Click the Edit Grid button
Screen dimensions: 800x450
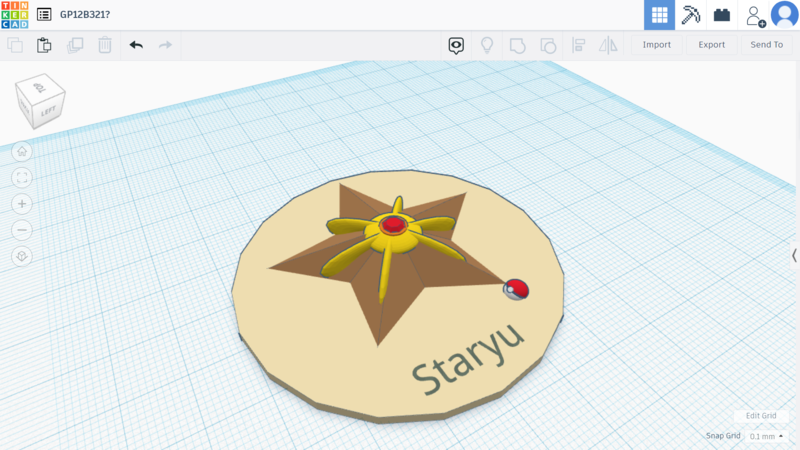pyautogui.click(x=761, y=416)
